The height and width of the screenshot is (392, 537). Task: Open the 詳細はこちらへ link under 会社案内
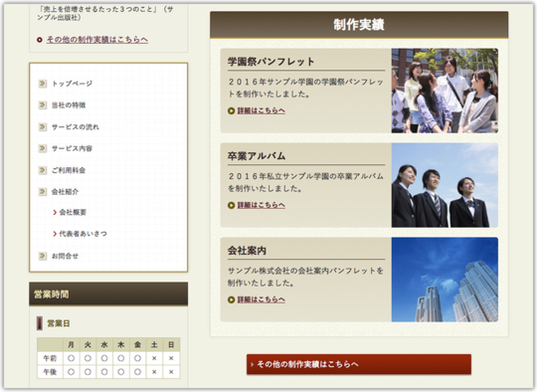coord(261,299)
